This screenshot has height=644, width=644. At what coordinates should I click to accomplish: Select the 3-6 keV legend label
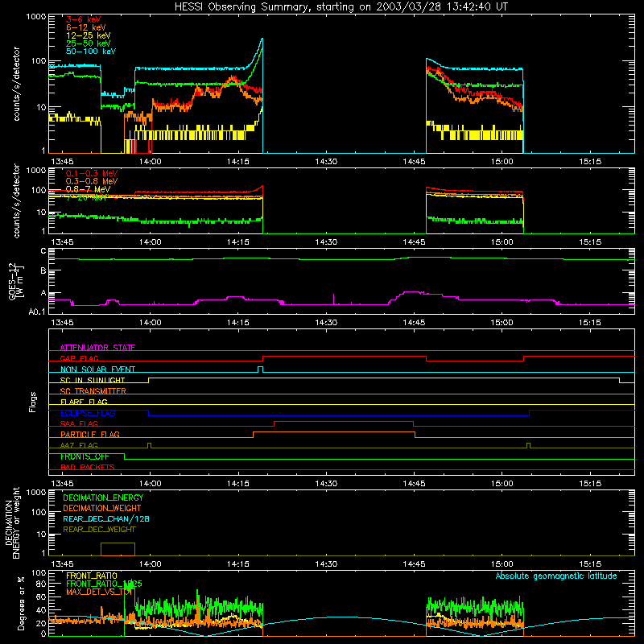click(84, 19)
